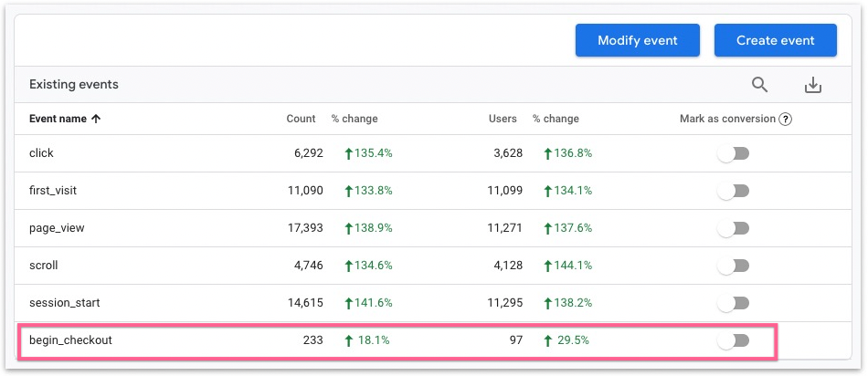
Task: Click the Existing events section title
Action: (74, 85)
